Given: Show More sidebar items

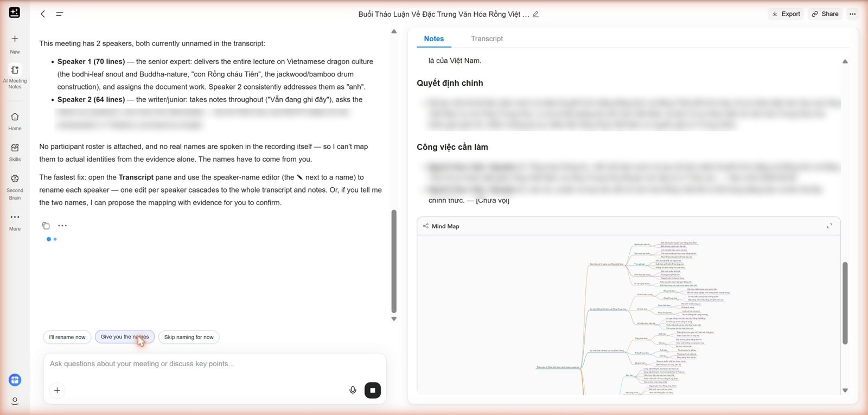Looking at the screenshot, I should tap(15, 222).
